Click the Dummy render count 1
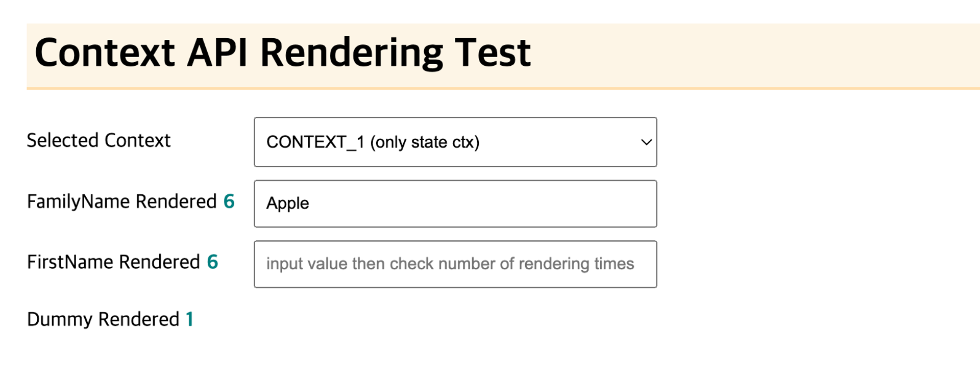This screenshot has width=980, height=383. 190,319
